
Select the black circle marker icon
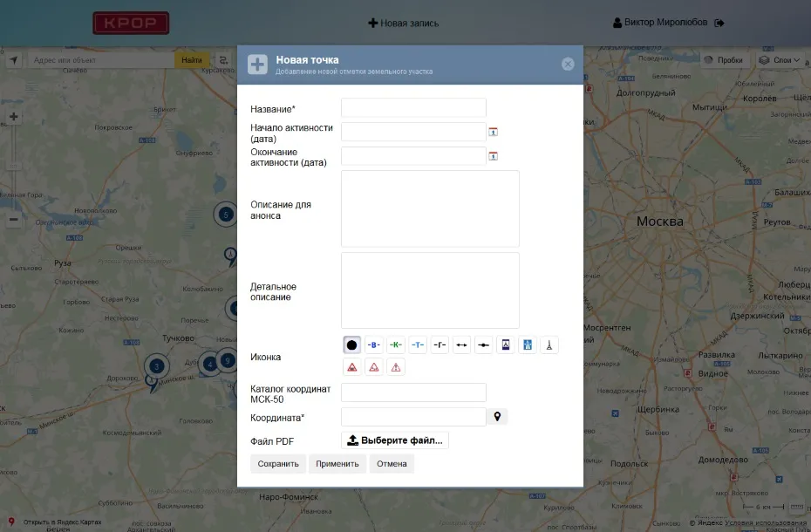tap(352, 345)
